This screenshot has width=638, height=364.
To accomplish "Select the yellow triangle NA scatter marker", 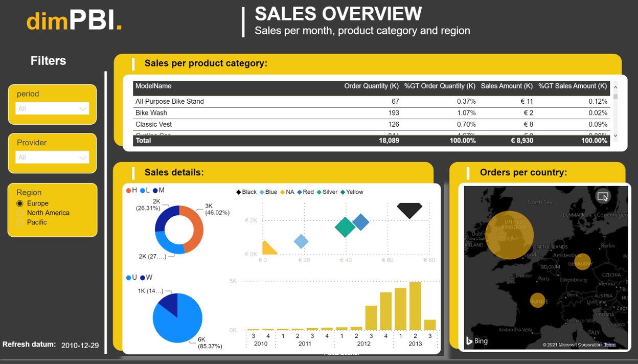I will 269,248.
